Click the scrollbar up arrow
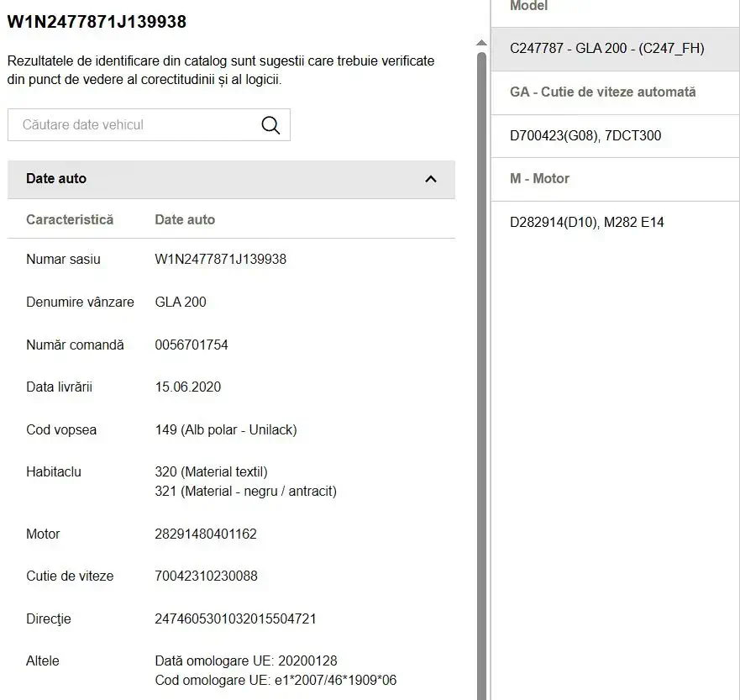The height and width of the screenshot is (700, 740). tap(481, 43)
